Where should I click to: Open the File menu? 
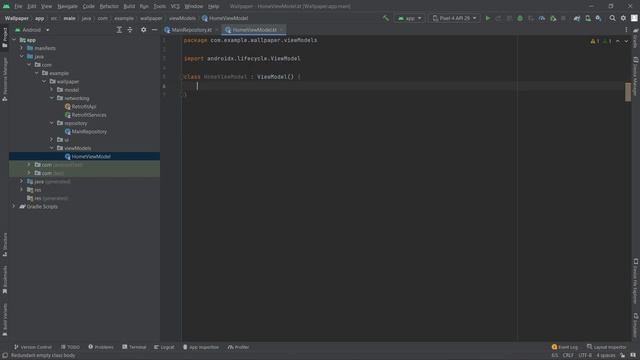click(18, 7)
